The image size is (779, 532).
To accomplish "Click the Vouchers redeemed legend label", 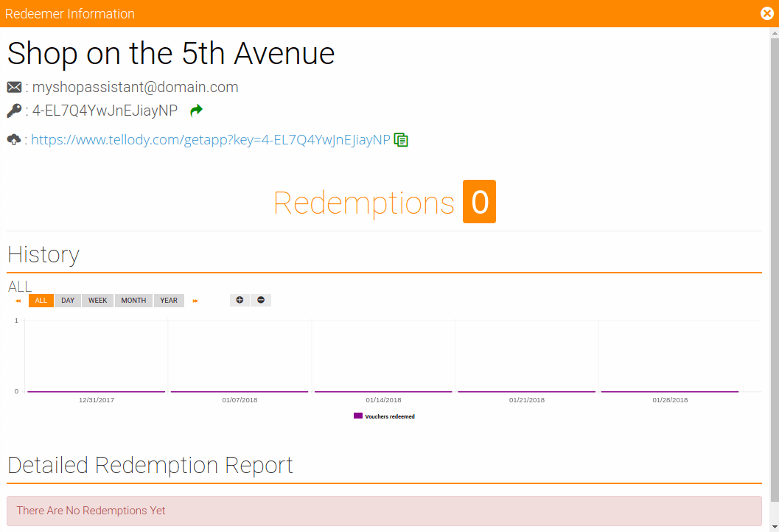I will tap(389, 416).
